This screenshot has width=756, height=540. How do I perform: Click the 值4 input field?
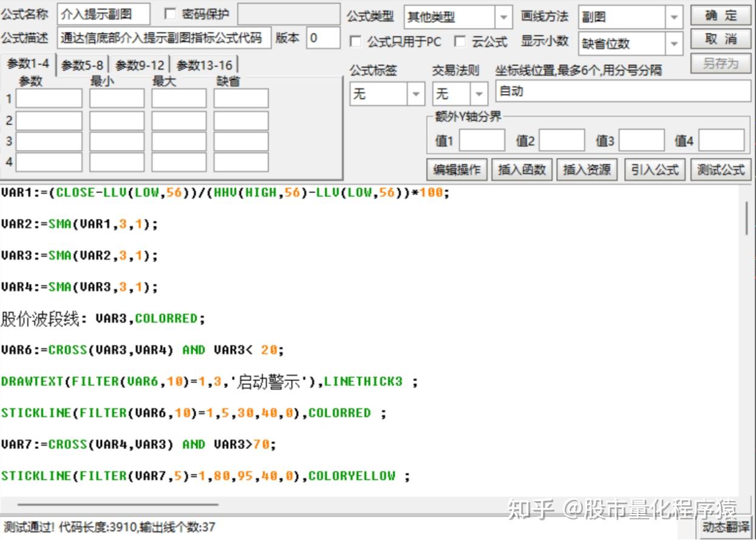721,140
